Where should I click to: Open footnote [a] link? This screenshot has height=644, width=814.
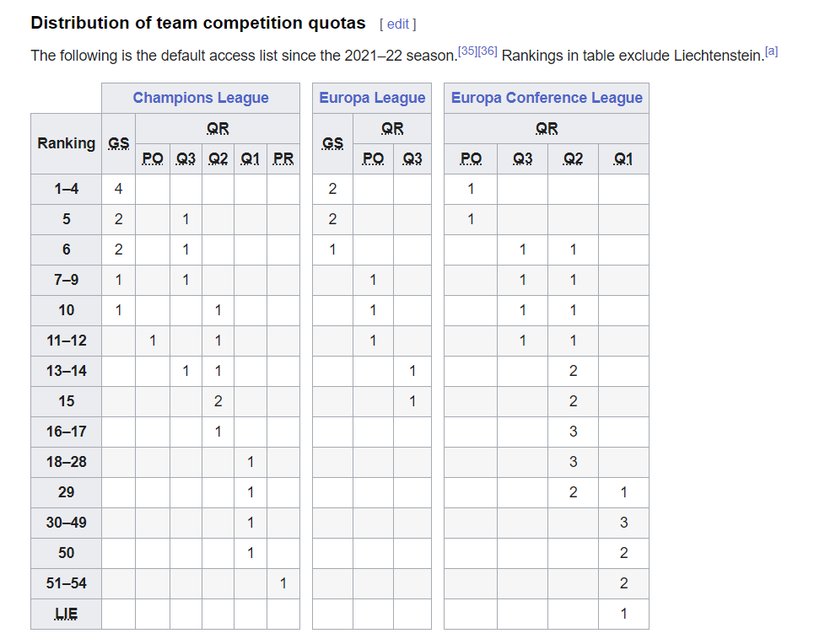[x=772, y=51]
